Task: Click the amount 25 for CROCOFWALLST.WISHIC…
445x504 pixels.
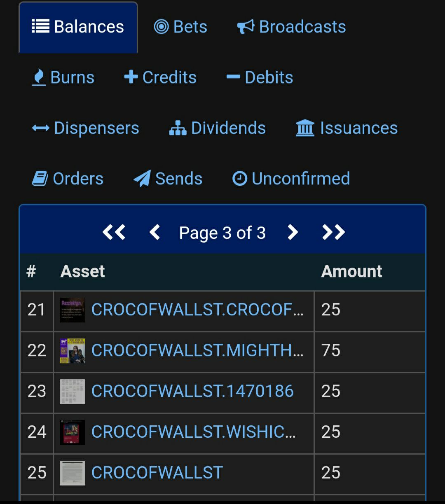Action: pyautogui.click(x=331, y=432)
